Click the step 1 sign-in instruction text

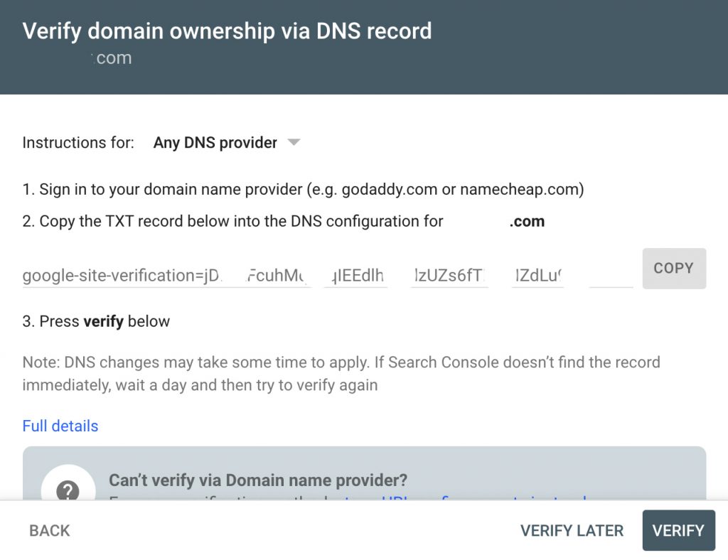[303, 190]
